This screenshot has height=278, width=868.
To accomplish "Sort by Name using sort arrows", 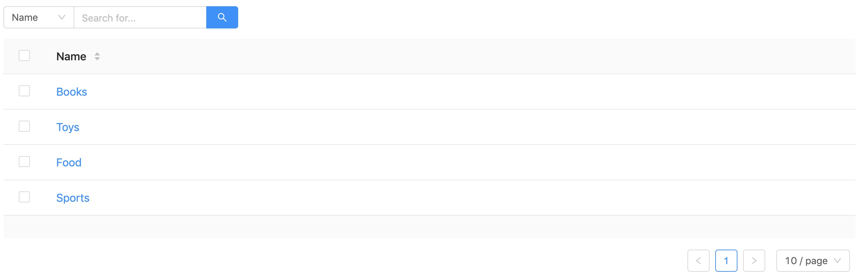I will [97, 57].
